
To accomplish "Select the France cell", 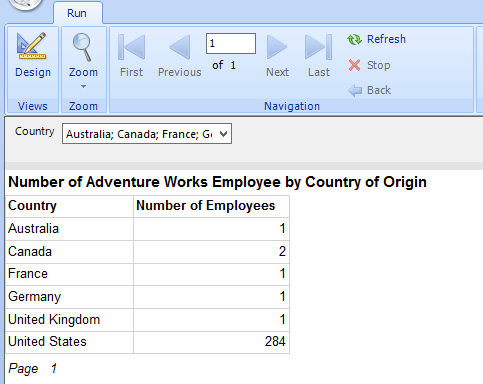I will 70,274.
